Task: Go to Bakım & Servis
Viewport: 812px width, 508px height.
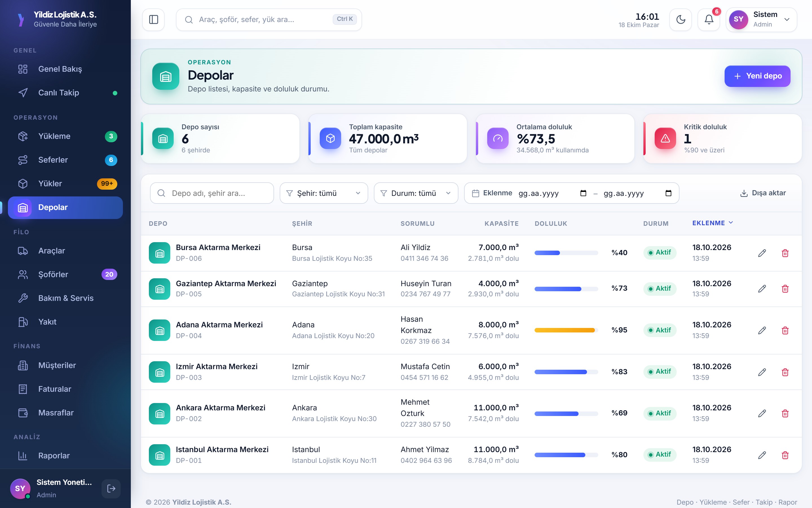Action: click(65, 298)
